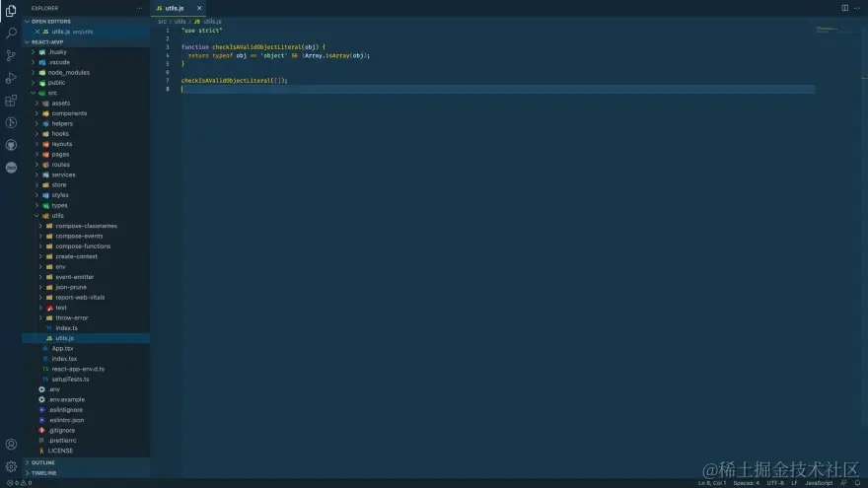The width and height of the screenshot is (868, 488).
Task: Open index.ts in utils folder
Action: point(86,328)
